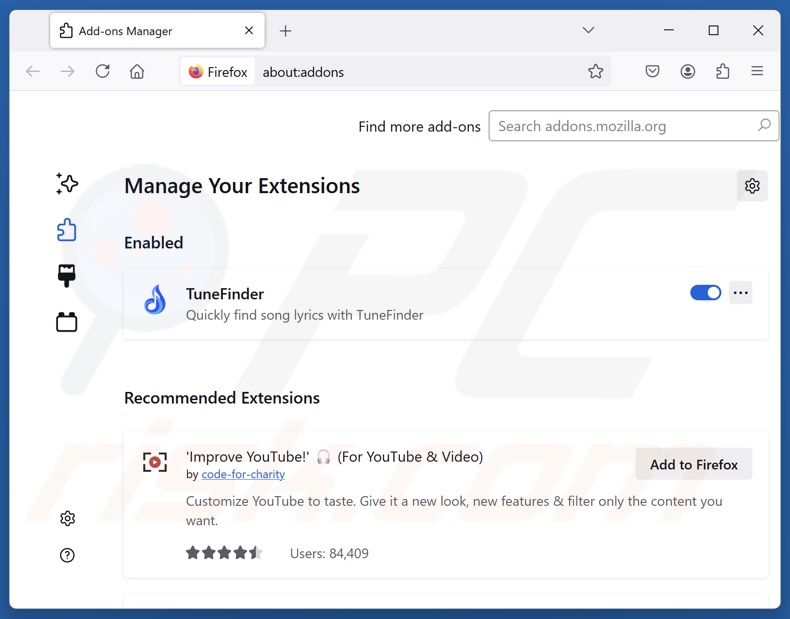Open code-for-charity author link
This screenshot has height=619, width=790.
click(x=243, y=474)
